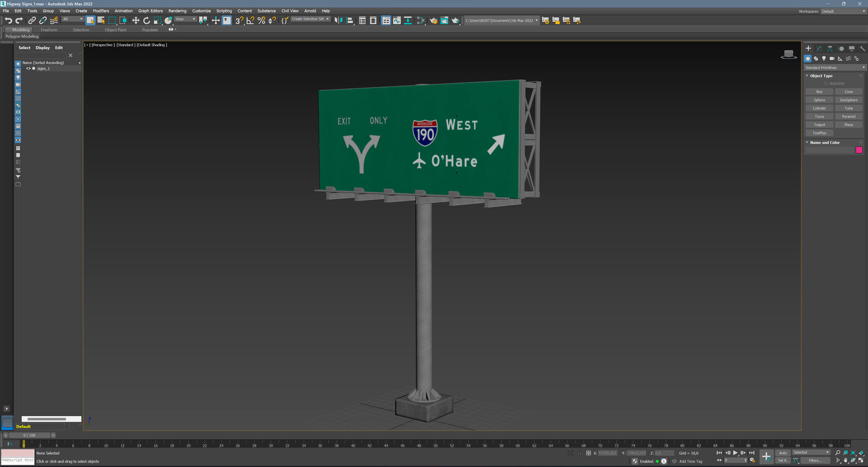868x467 pixels.
Task: Click the Auto key button
Action: [x=783, y=453]
